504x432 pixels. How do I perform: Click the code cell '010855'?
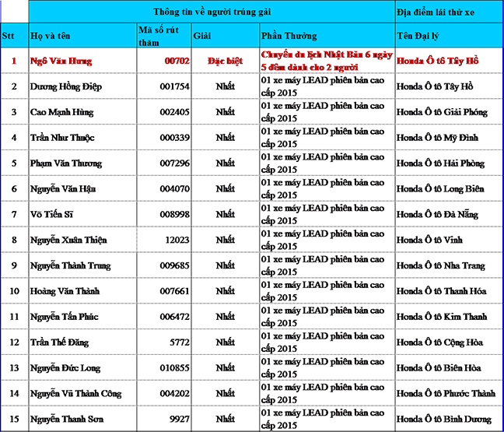point(164,367)
